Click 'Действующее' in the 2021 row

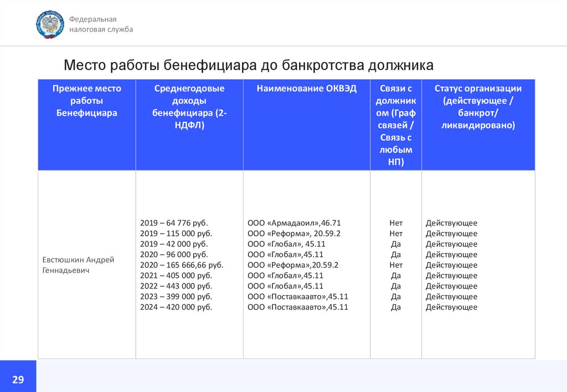point(451,276)
